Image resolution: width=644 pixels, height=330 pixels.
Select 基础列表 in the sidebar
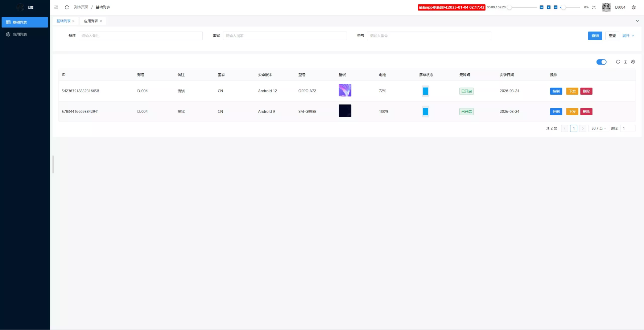(25, 22)
